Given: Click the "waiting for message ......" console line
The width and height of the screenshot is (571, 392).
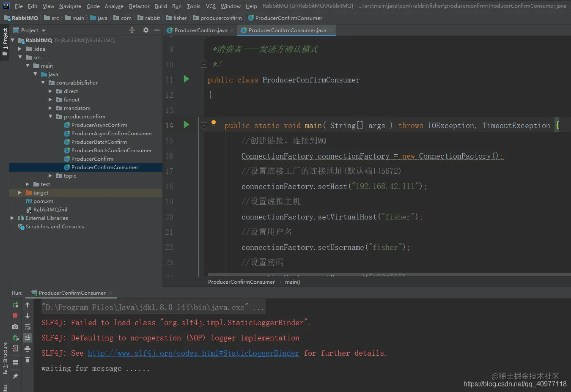Looking at the screenshot, I should point(95,368).
